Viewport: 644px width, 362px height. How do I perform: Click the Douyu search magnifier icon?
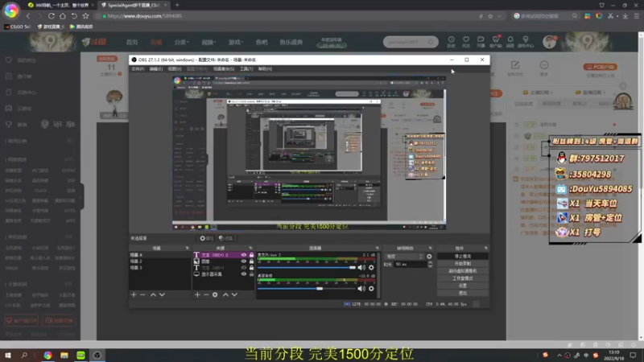click(431, 42)
